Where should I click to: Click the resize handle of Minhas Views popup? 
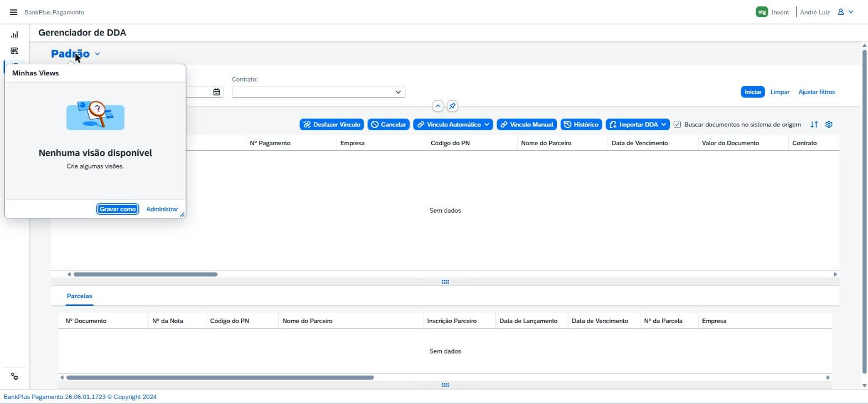click(182, 214)
